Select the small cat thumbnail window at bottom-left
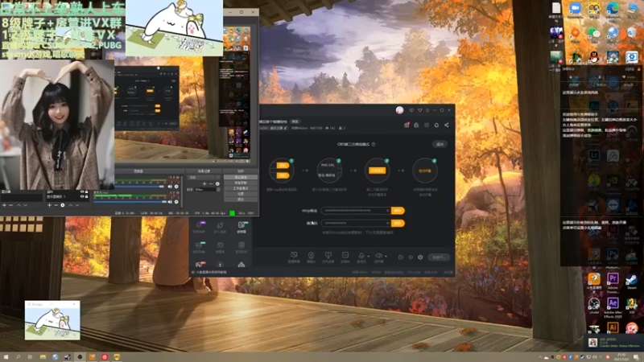 pos(52,320)
